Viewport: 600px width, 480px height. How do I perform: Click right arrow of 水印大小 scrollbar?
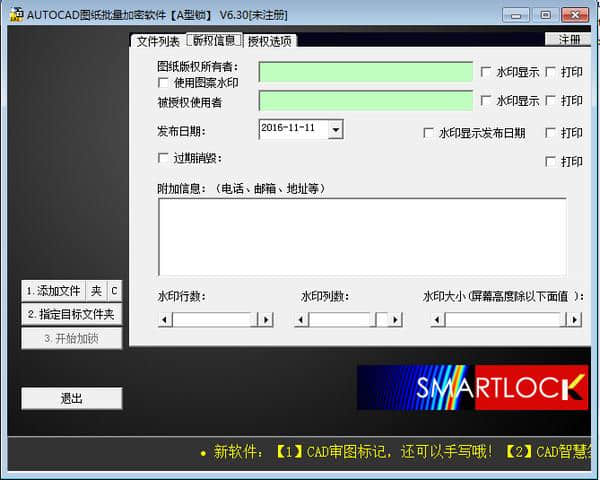pos(574,320)
